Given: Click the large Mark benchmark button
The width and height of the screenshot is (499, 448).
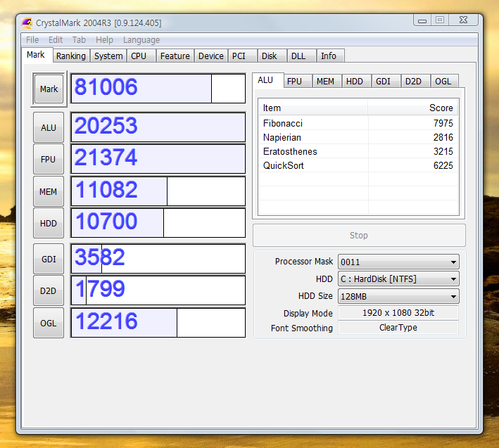Looking at the screenshot, I should 49,89.
